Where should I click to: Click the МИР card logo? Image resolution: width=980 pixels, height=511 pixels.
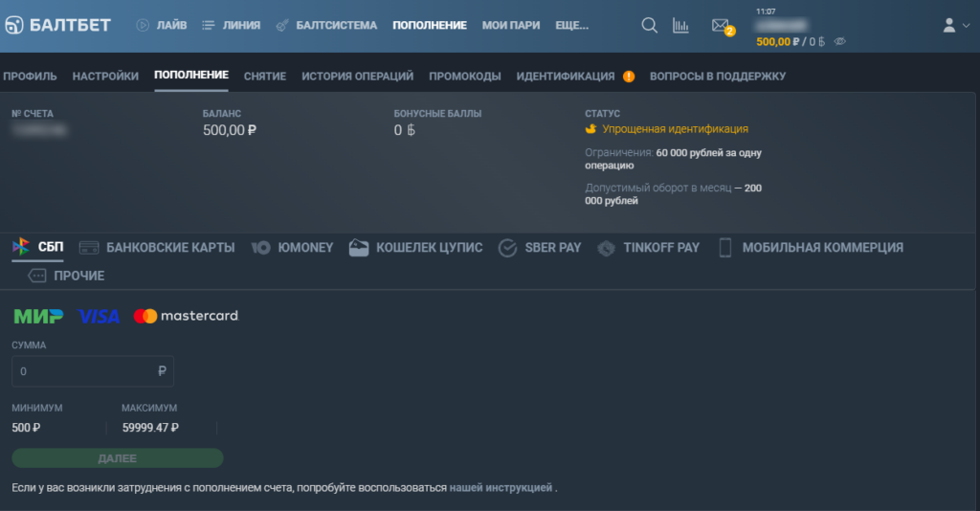pyautogui.click(x=38, y=316)
